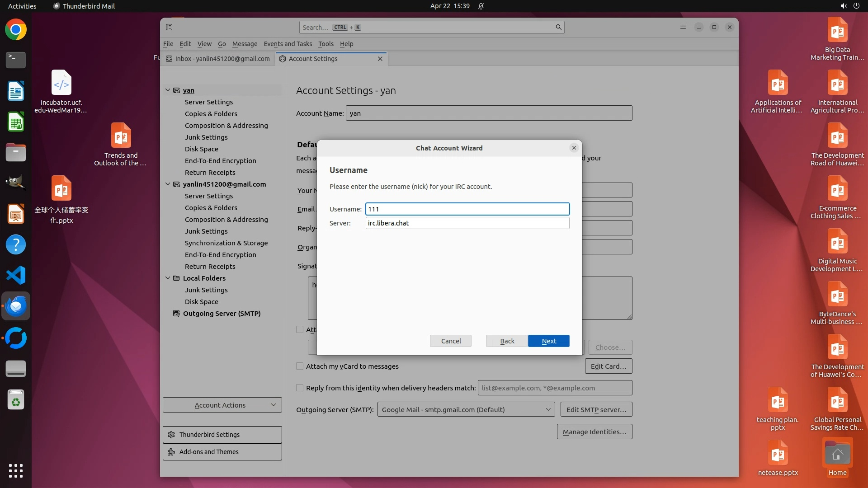Open the Thunderbird hamburger app menu
Viewport: 868px width, 488px height.
tap(683, 27)
